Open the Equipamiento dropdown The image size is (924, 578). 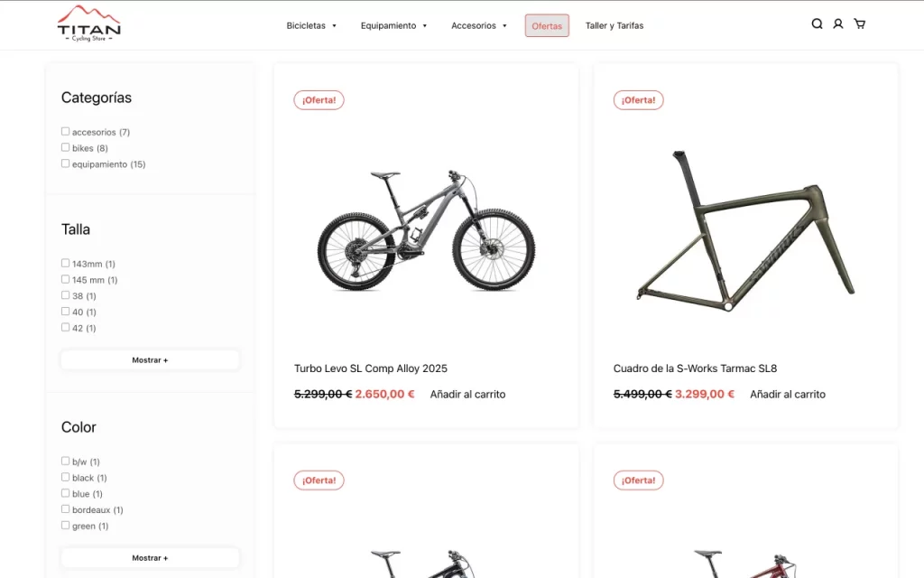393,25
